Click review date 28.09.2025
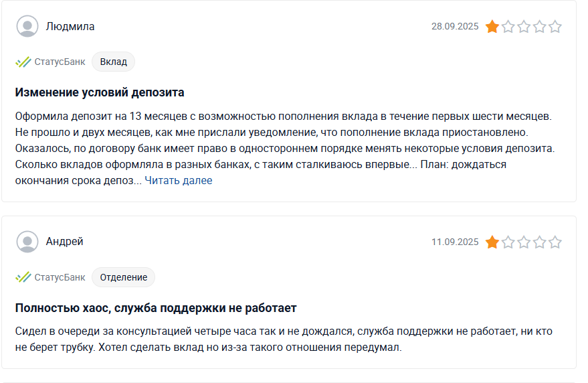This screenshot has width=588, height=383. pyautogui.click(x=455, y=26)
